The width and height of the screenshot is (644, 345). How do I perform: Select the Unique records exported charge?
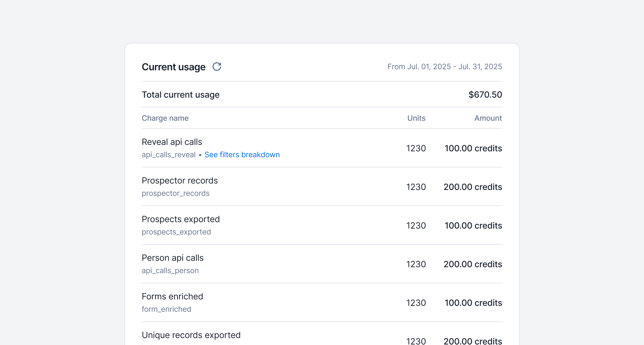[191, 335]
